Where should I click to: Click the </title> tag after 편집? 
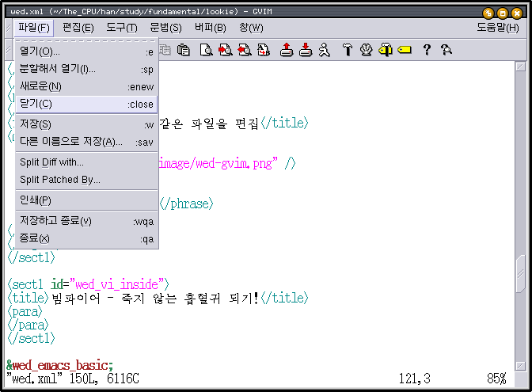(x=284, y=124)
